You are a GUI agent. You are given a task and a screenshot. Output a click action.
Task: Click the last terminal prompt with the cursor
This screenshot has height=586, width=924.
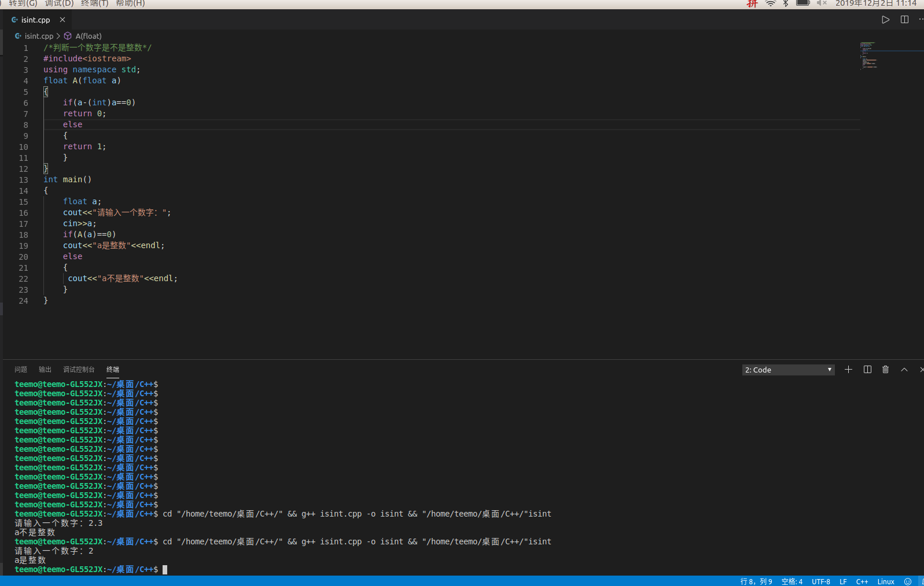[x=91, y=569]
